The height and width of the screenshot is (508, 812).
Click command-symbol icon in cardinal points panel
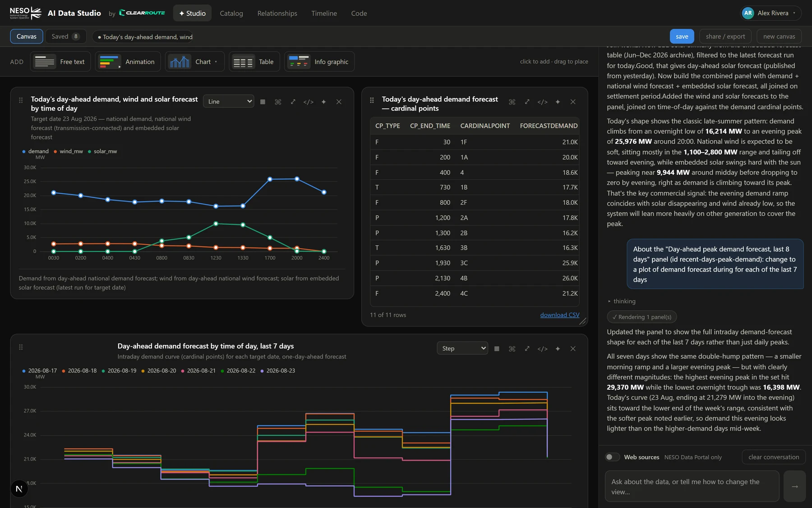(x=512, y=102)
